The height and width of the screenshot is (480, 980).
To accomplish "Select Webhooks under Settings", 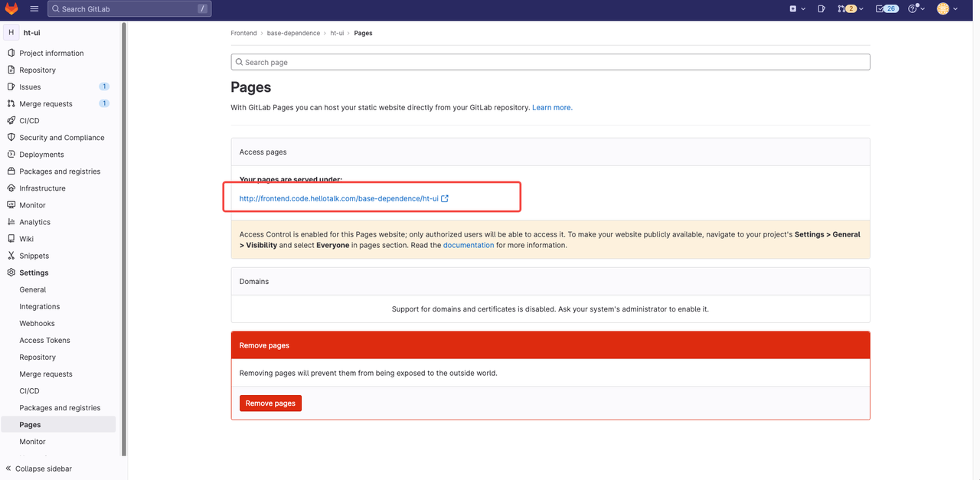I will [x=37, y=324].
